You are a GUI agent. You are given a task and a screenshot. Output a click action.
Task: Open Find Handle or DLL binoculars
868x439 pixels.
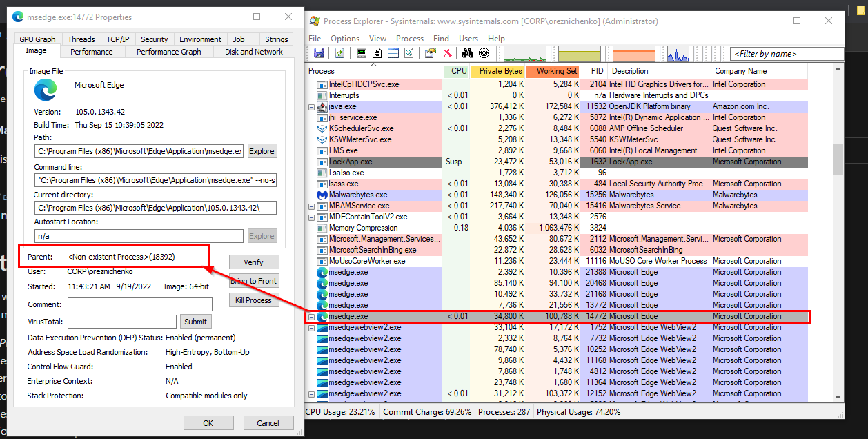tap(468, 53)
